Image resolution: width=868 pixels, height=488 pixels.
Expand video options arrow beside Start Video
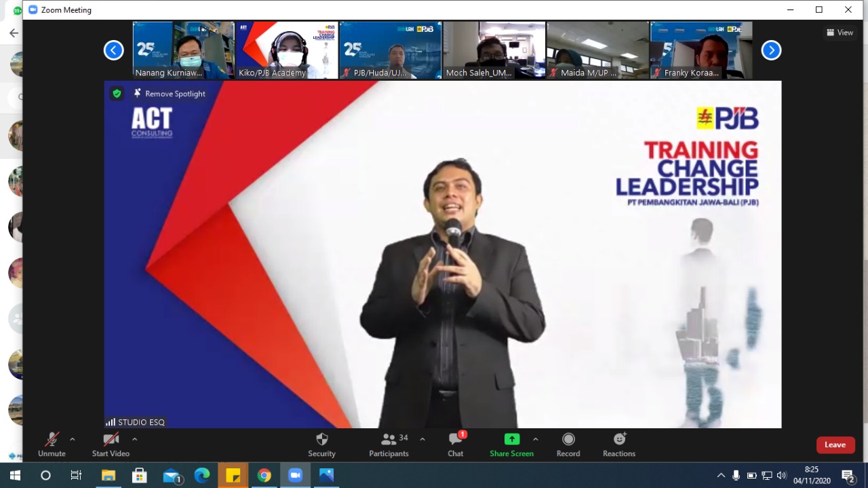coord(134,439)
